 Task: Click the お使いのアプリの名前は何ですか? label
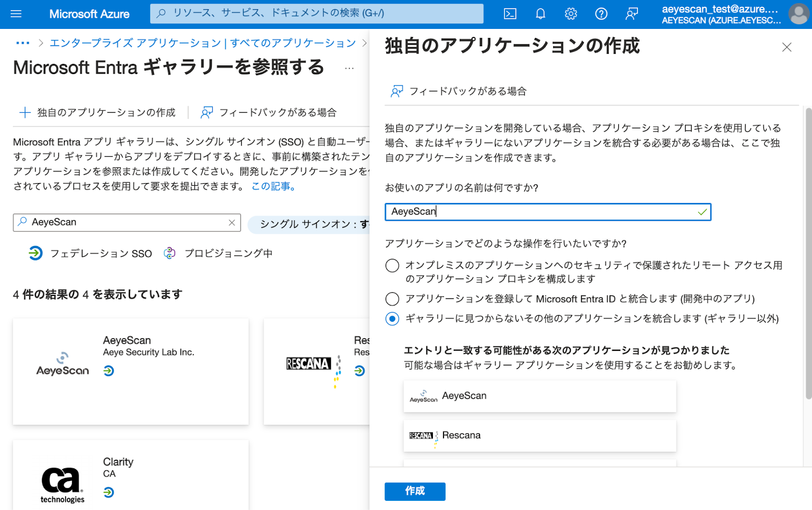(462, 188)
